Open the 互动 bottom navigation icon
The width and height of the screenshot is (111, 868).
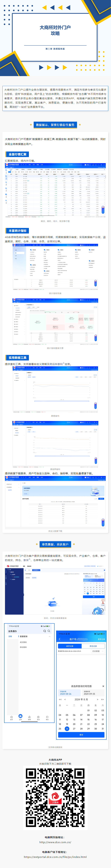[x=38, y=718]
